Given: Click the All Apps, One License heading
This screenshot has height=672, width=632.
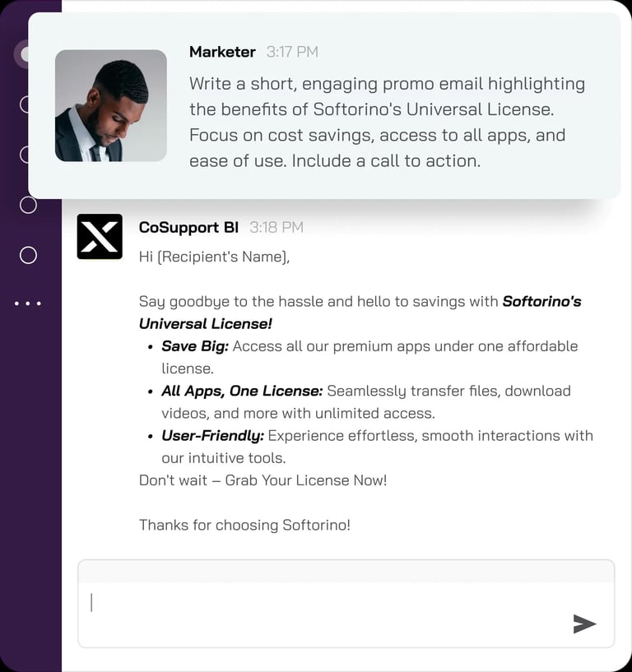Looking at the screenshot, I should tap(242, 391).
